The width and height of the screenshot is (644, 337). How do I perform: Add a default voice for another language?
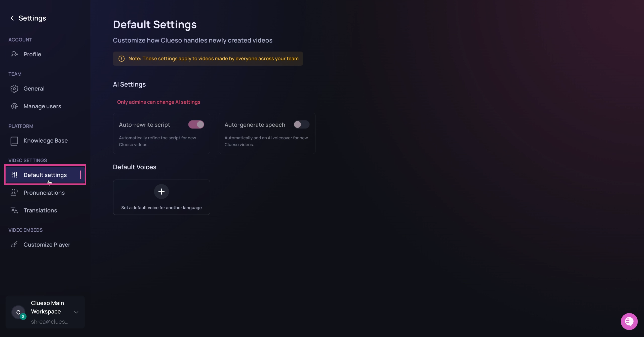click(161, 191)
